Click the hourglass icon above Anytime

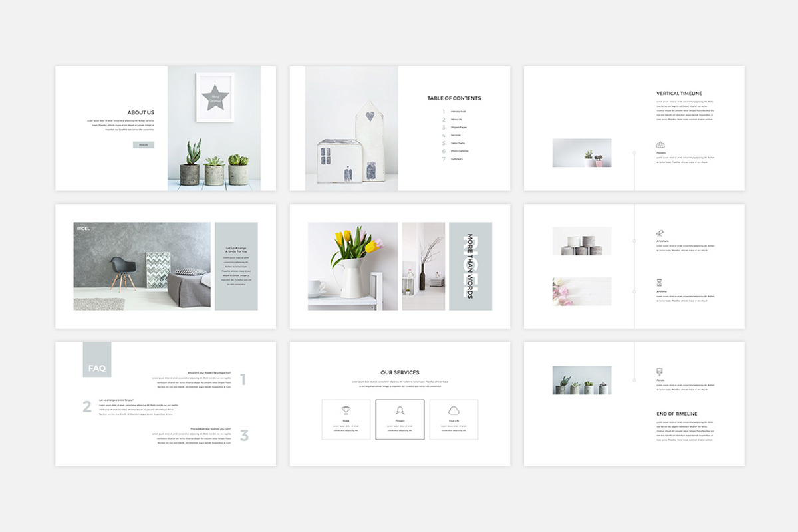[x=660, y=283]
